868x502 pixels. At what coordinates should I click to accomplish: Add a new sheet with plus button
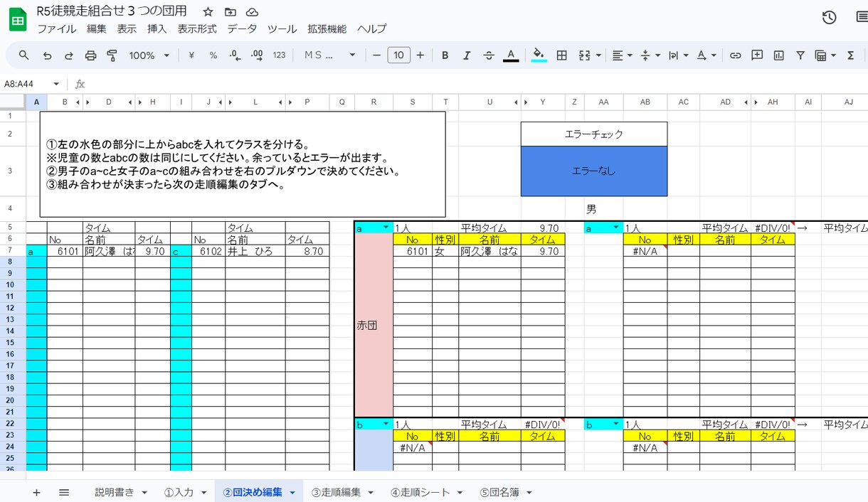click(36, 492)
